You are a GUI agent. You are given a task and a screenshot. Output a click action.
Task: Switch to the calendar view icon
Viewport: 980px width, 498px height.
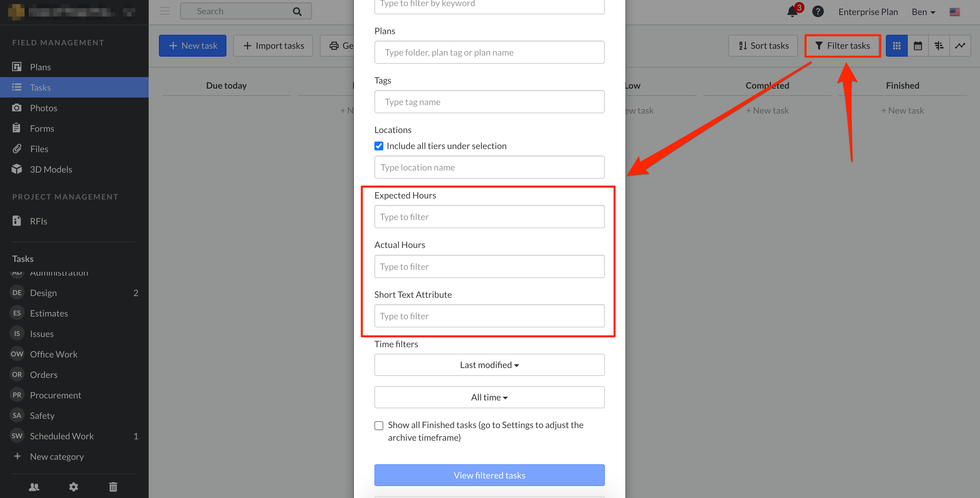tap(918, 45)
